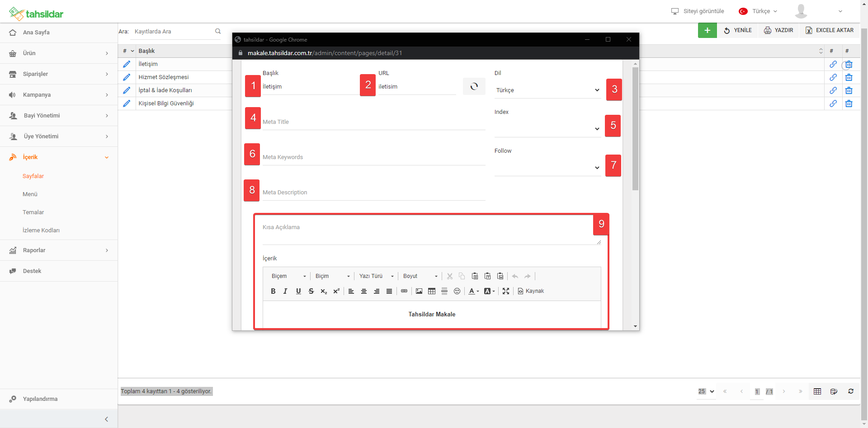Image resolution: width=868 pixels, height=428 pixels.
Task: Open the Biçem style dropdown
Action: pos(288,276)
